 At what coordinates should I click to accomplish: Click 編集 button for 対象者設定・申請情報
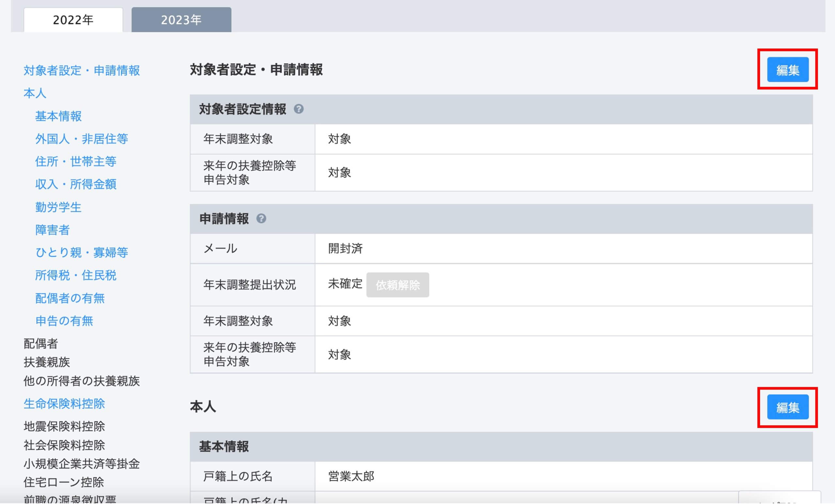[x=788, y=70]
